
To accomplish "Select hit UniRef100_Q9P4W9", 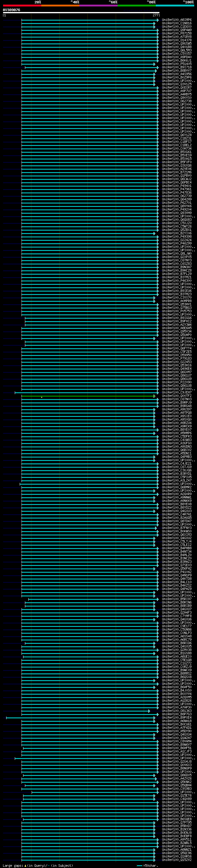I will click(176, 30).
